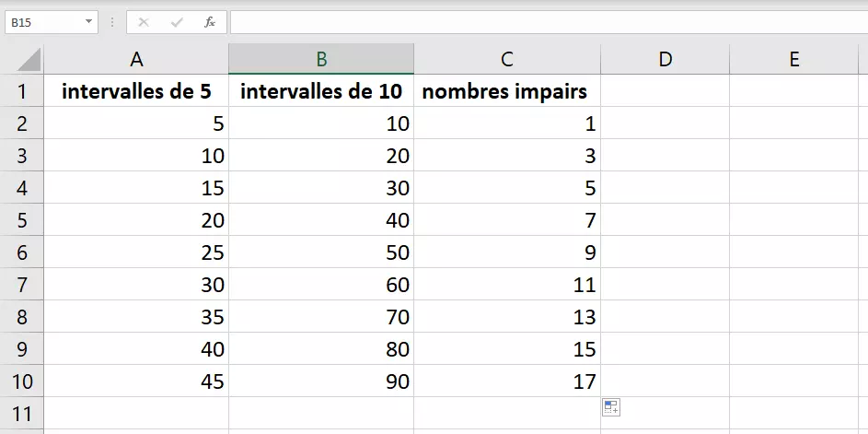
Task: Click cell A6 containing 25
Action: click(136, 252)
